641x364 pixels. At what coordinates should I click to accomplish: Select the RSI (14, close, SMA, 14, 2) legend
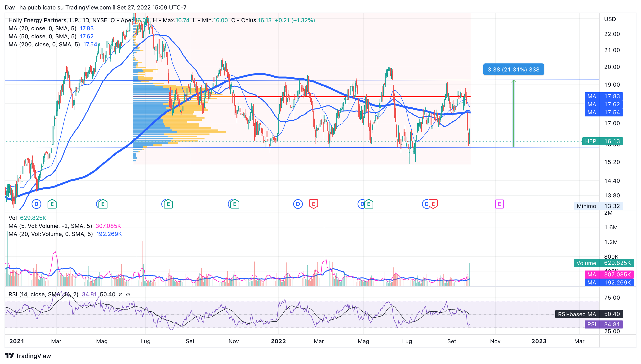click(x=69, y=294)
